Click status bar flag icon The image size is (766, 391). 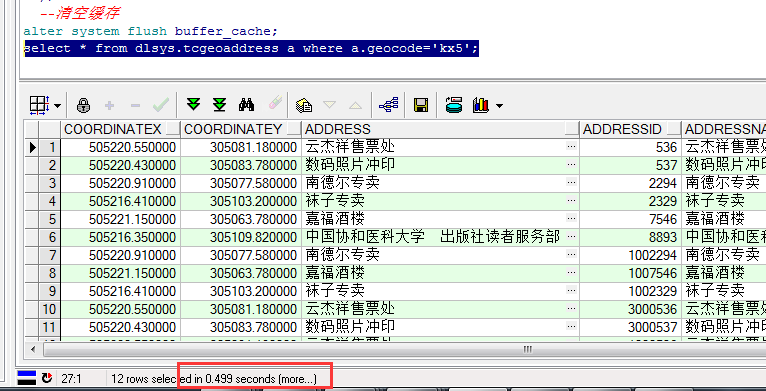26,378
